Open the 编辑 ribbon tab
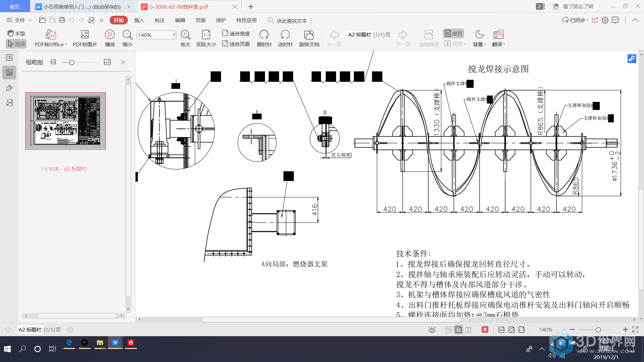 coord(180,20)
